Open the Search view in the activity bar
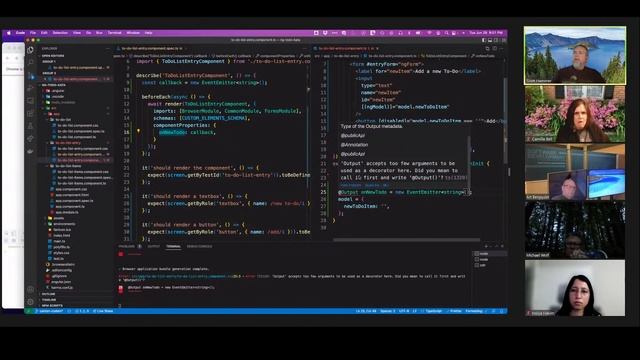Viewport: 640px width, 360px height. (31, 62)
